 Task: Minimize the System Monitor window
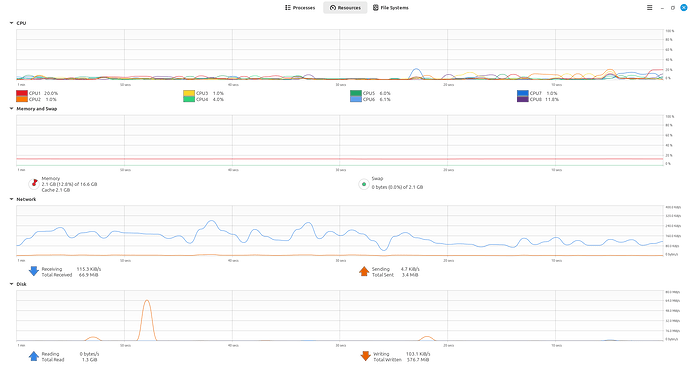[662, 8]
